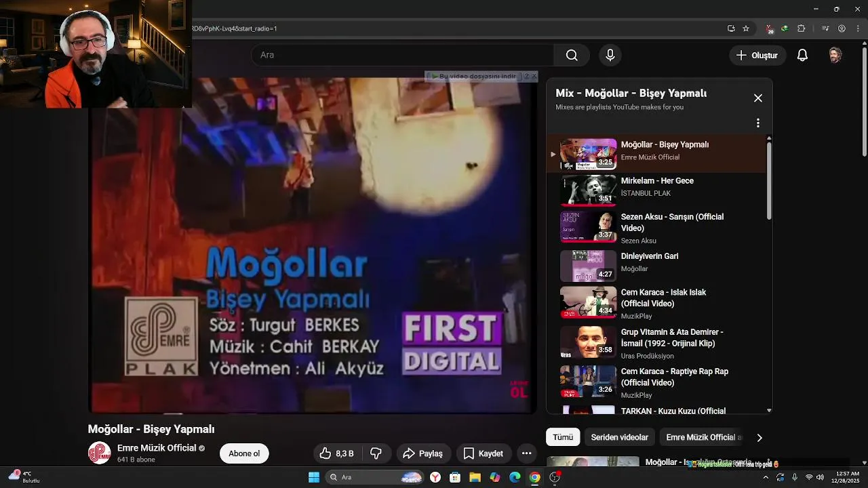The height and width of the screenshot is (488, 868).
Task: Open the YouTube account avatar menu
Action: point(835,55)
